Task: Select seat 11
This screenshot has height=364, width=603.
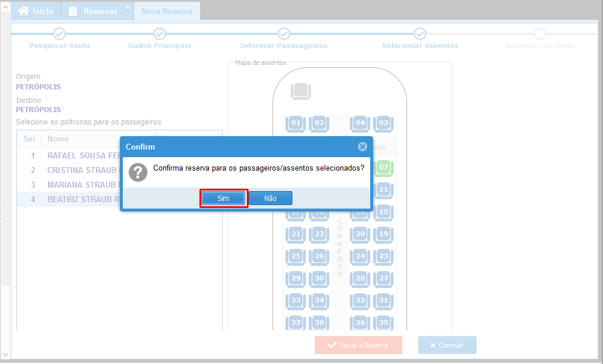Action: (x=384, y=190)
